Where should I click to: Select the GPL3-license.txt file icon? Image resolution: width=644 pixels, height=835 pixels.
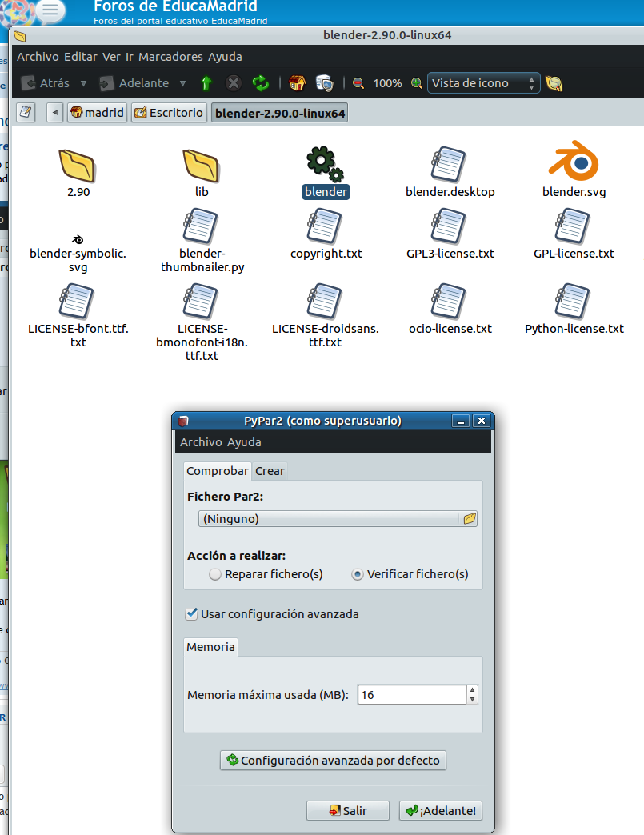[449, 227]
